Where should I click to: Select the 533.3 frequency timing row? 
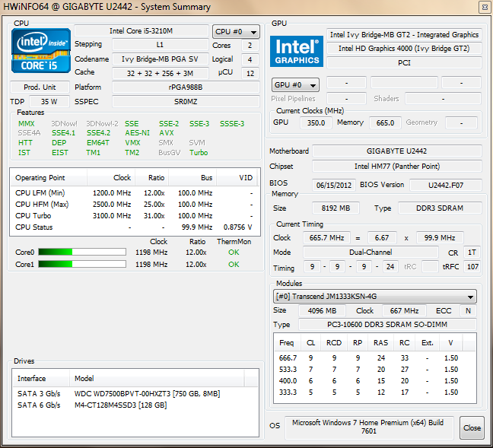point(375,369)
